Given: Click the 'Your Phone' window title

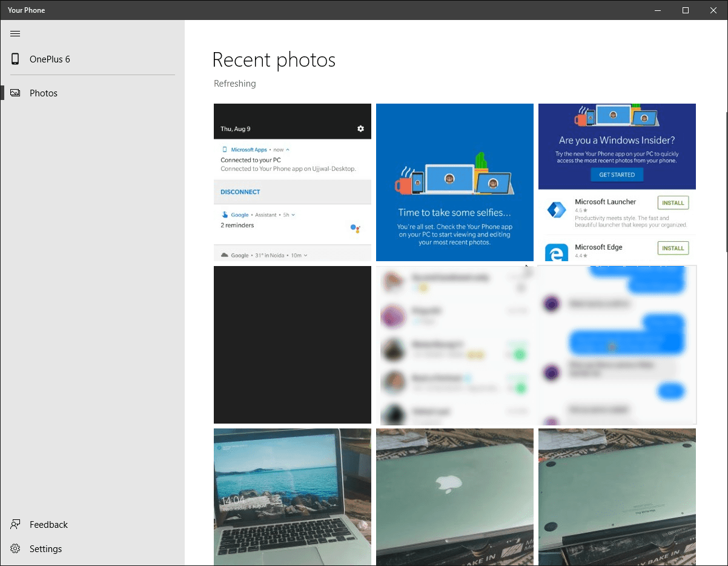Looking at the screenshot, I should click(x=27, y=10).
